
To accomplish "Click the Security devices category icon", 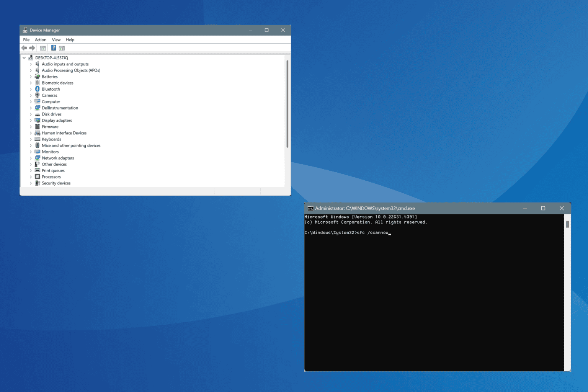I will (37, 183).
